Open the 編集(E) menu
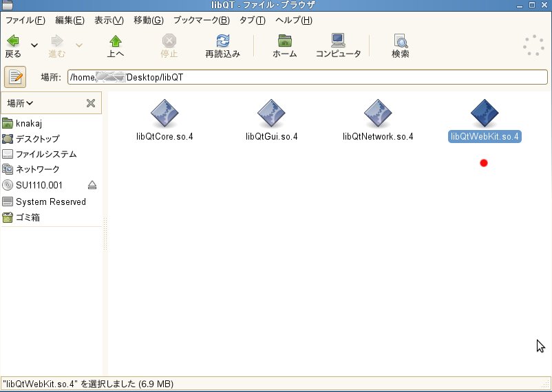552x392 pixels. (70, 21)
